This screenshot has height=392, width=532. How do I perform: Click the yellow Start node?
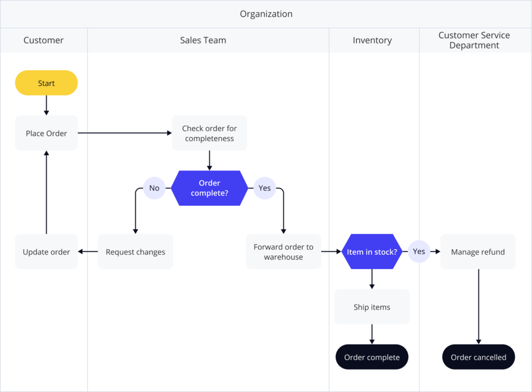coord(46,83)
